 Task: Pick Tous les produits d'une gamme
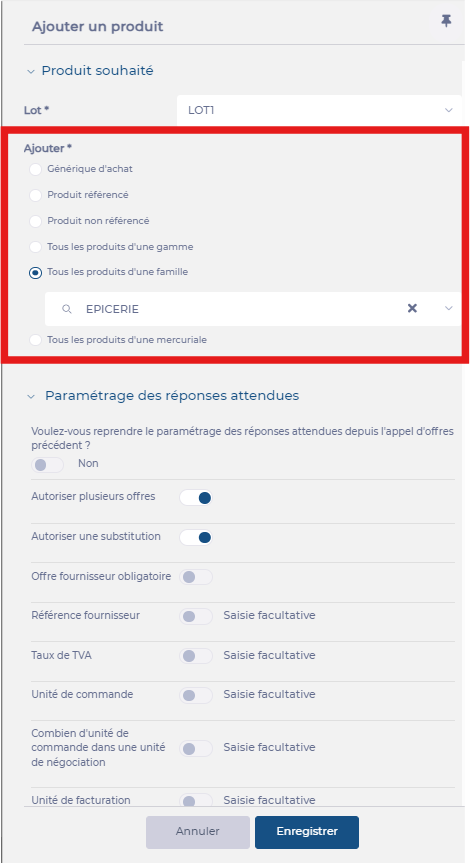[x=36, y=247]
